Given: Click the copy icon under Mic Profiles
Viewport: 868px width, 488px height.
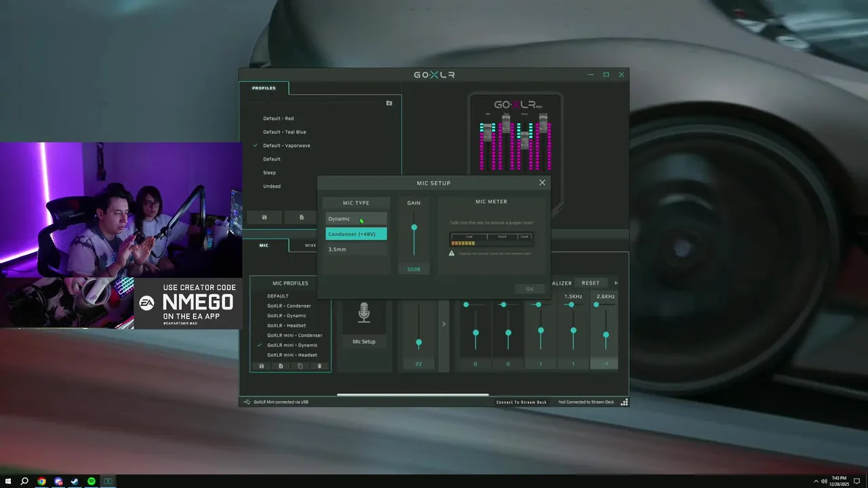Looking at the screenshot, I should pos(300,366).
